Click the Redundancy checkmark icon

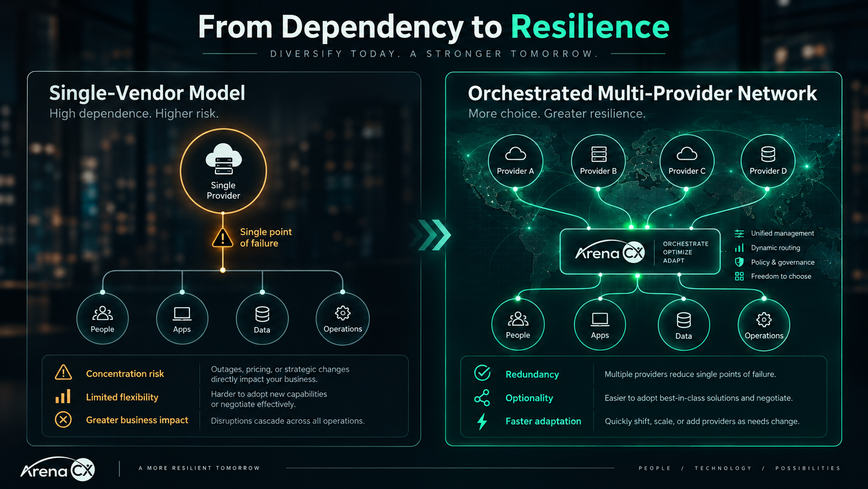point(482,373)
